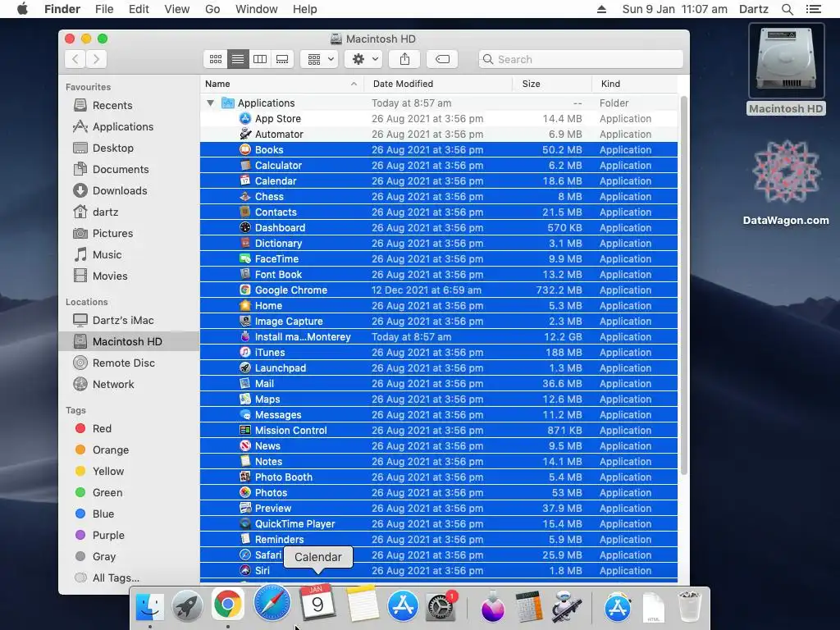Click the vertical scrollbar in file list
840x630 pixels.
click(x=683, y=285)
